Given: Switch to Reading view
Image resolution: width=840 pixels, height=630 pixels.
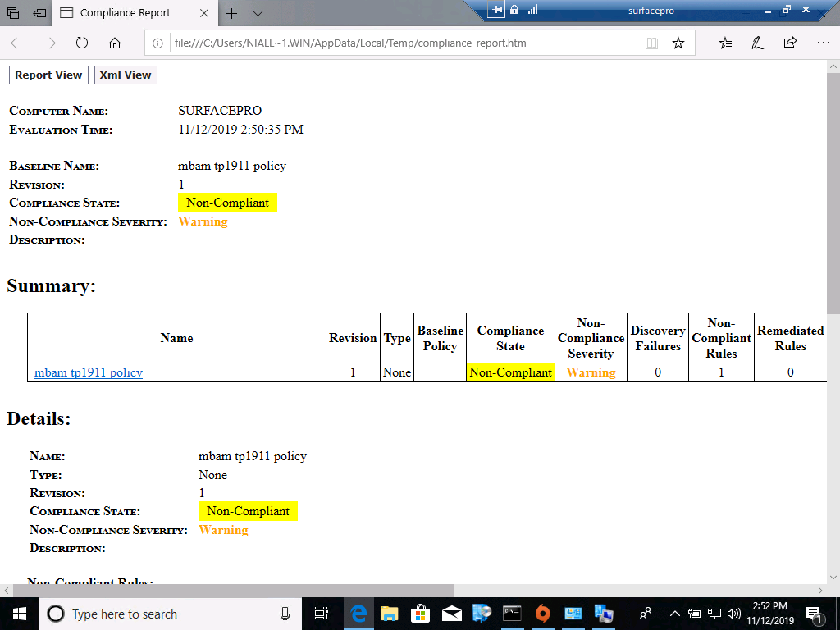Looking at the screenshot, I should pyautogui.click(x=651, y=43).
